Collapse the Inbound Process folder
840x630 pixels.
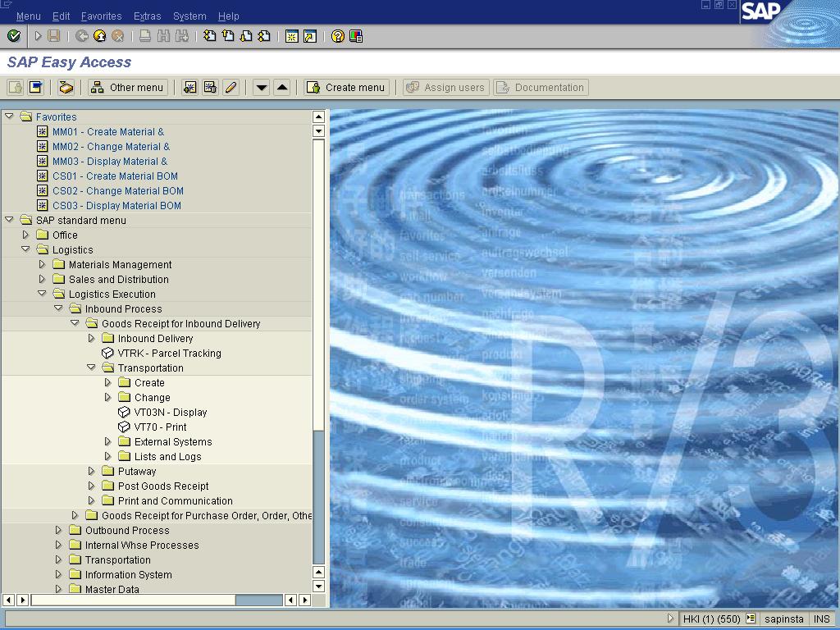click(x=58, y=309)
